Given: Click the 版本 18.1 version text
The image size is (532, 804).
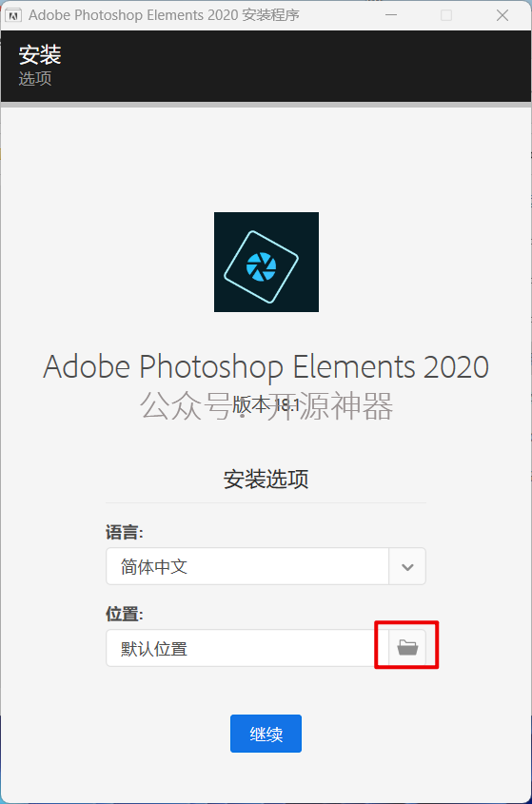Looking at the screenshot, I should coord(266,405).
